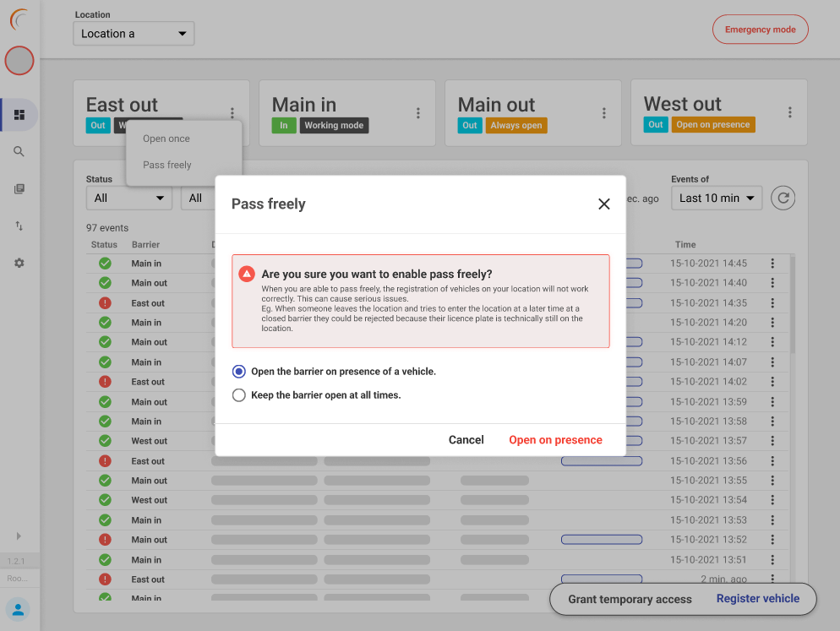Viewport: 840px width, 631px height.
Task: Click the up-down arrows sidebar icon
Action: click(x=19, y=226)
